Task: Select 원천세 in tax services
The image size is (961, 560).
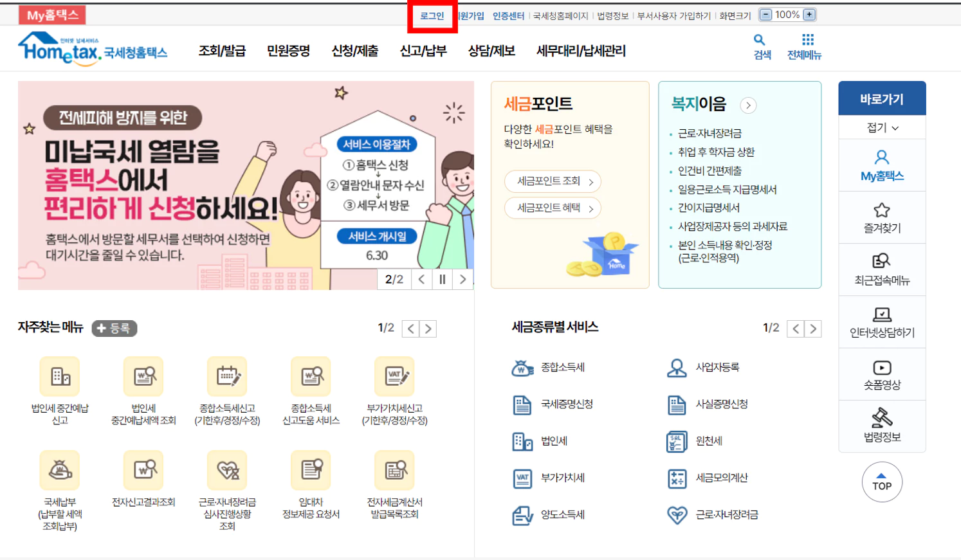Action: click(x=695, y=441)
